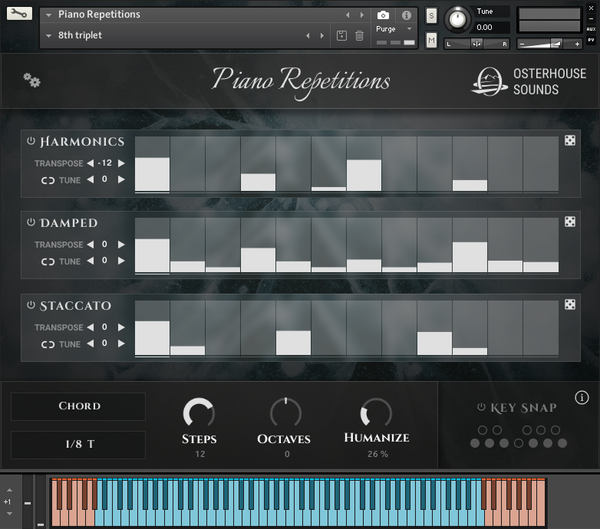The height and width of the screenshot is (529, 600).
Task: Adjust the Humanize knob
Action: point(376,413)
